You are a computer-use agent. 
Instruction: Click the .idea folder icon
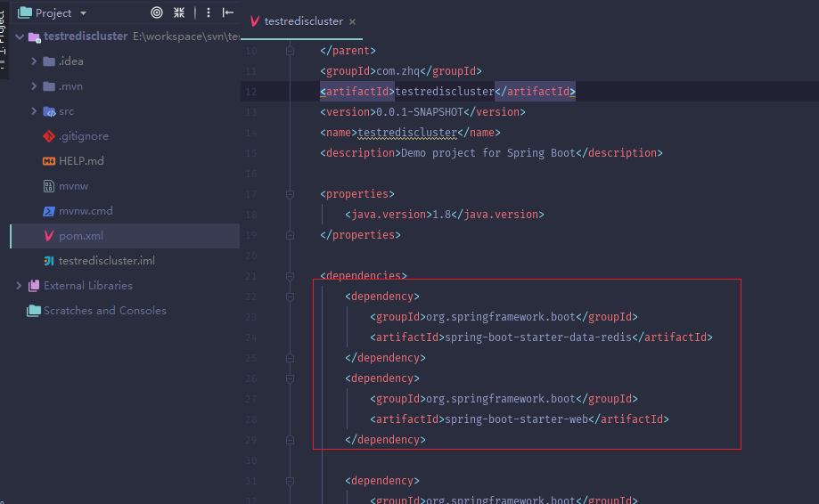coord(49,61)
